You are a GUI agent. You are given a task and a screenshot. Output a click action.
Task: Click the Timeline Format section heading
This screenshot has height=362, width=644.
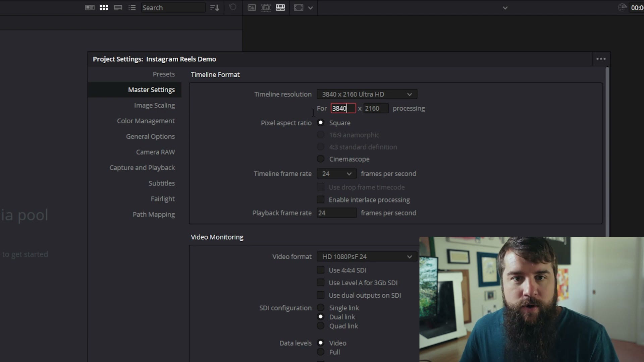click(215, 75)
